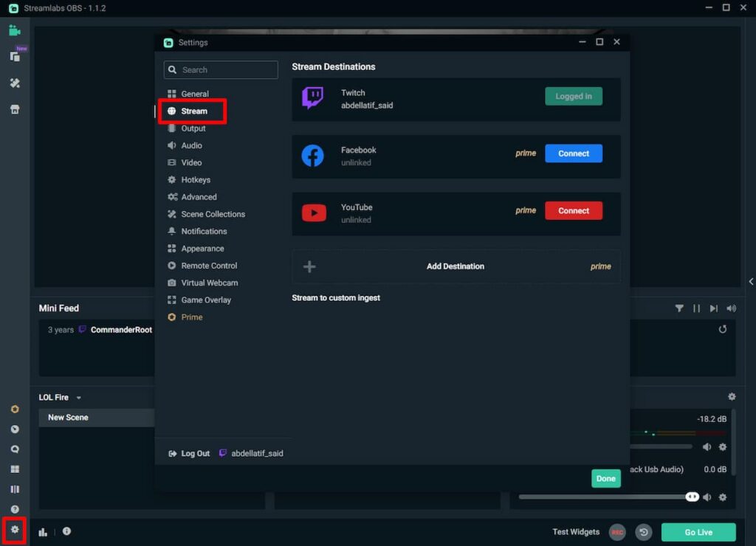756x546 pixels.
Task: Click the mixer panel vertical scrollbar
Action: [x=733, y=442]
